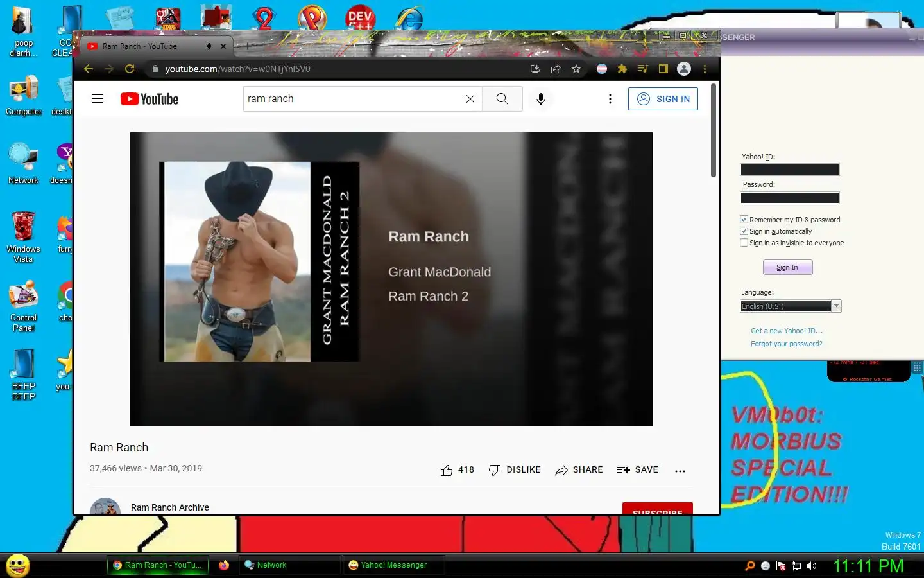Image resolution: width=924 pixels, height=578 pixels.
Task: Click the install app icon in address bar
Action: pyautogui.click(x=535, y=69)
